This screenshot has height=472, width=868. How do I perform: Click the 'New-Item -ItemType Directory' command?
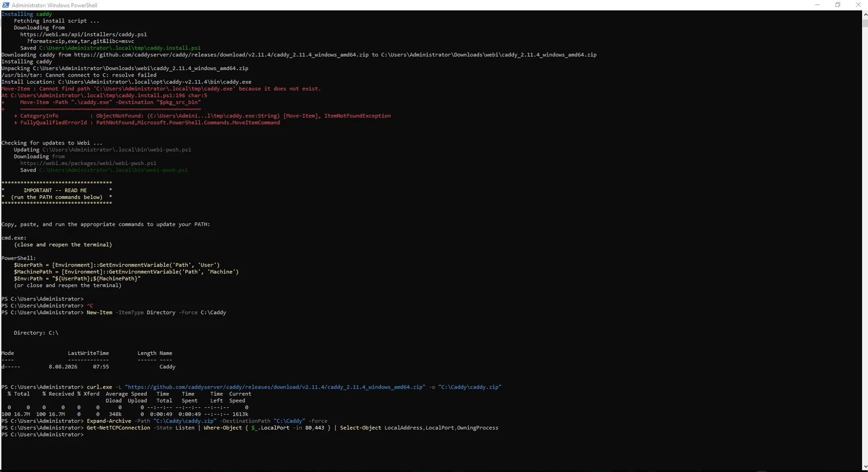coord(156,312)
